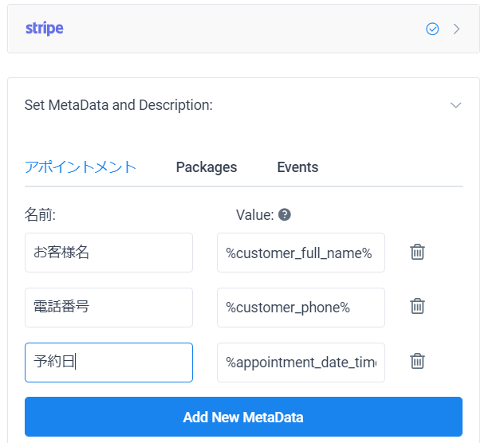Click the Set MetaData and Description heading
The width and height of the screenshot is (504, 443).
(119, 105)
